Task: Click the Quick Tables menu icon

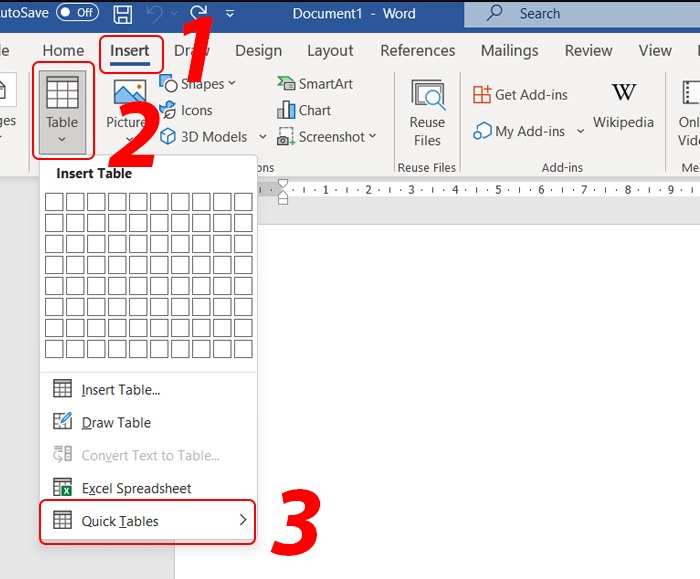Action: tap(62, 520)
